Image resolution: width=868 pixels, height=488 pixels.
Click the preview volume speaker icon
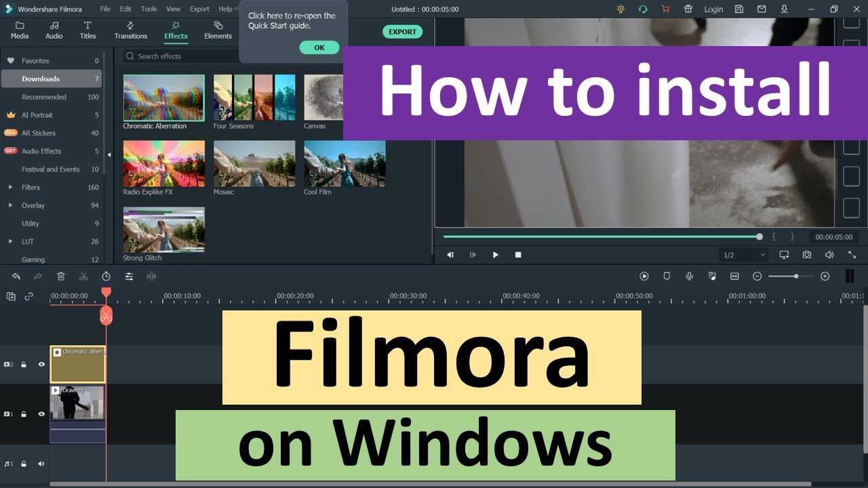click(x=829, y=255)
